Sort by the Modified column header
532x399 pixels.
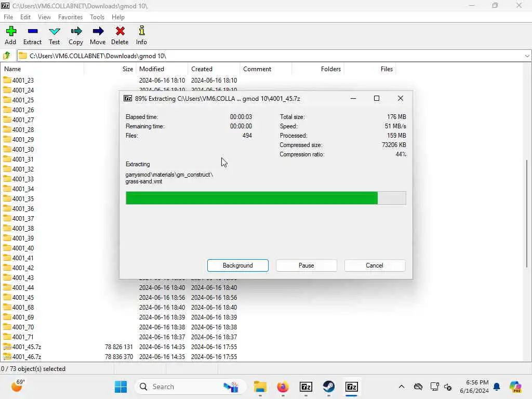click(162, 69)
